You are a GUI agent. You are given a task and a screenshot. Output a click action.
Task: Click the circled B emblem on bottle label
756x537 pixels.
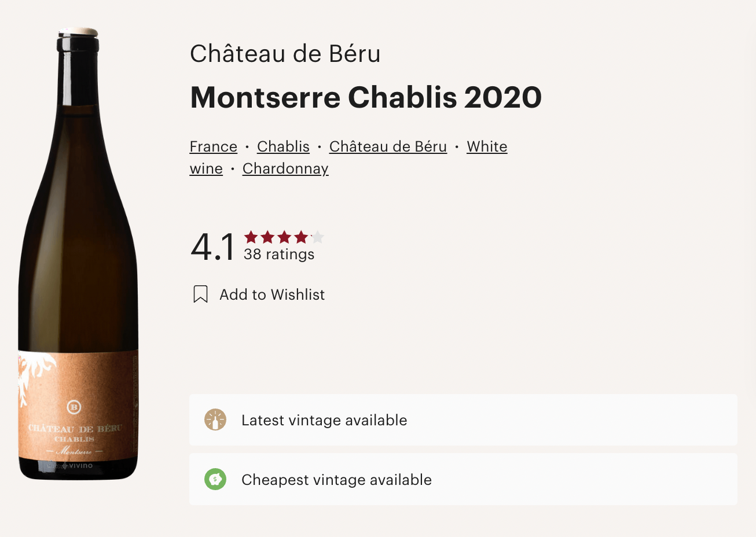[74, 407]
